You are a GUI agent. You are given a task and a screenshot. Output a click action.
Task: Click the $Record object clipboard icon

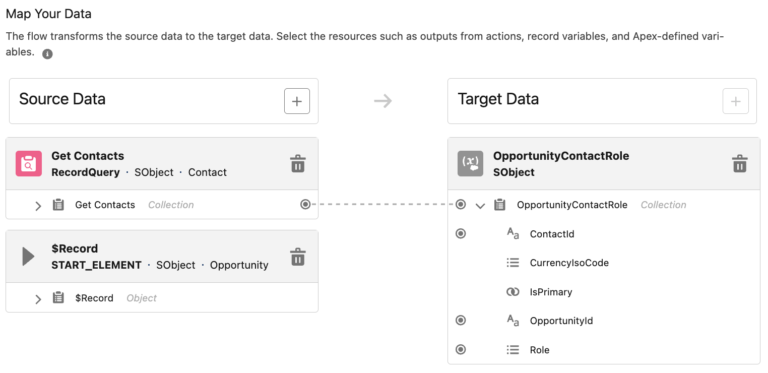pyautogui.click(x=58, y=298)
